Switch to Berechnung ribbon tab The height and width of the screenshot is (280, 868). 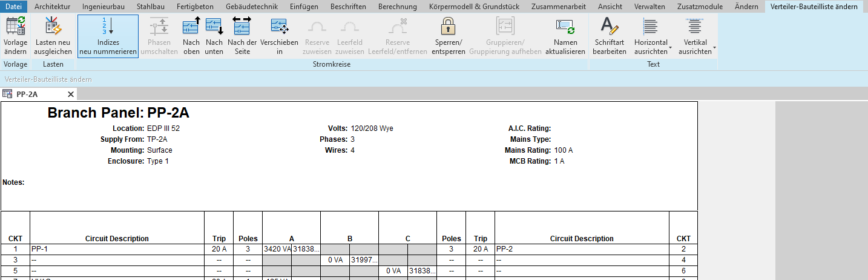pos(397,7)
